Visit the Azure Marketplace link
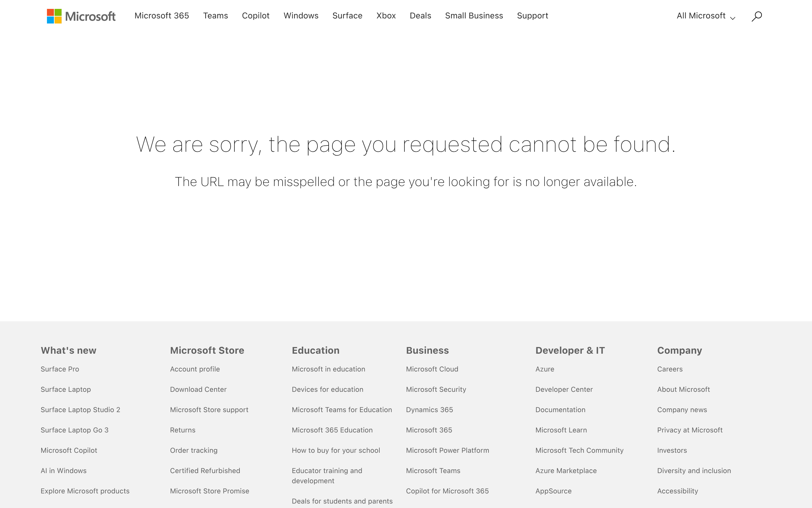 566,471
